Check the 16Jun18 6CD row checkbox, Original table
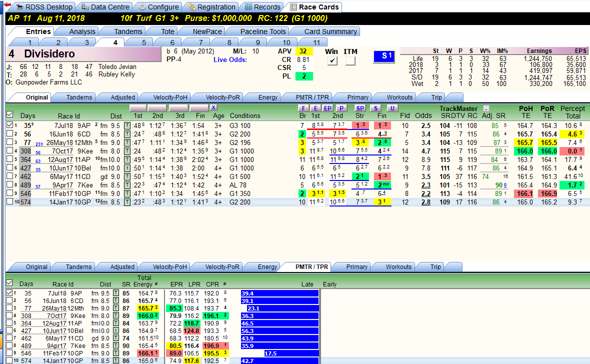The height and width of the screenshot is (364, 590). pyautogui.click(x=10, y=133)
